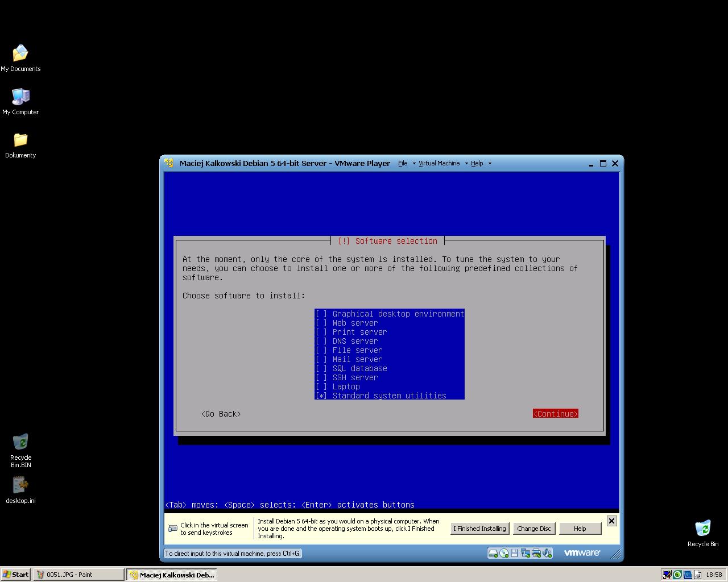This screenshot has height=582, width=728.
Task: Click the floppy drive device icon in VMware status bar
Action: coord(514,553)
